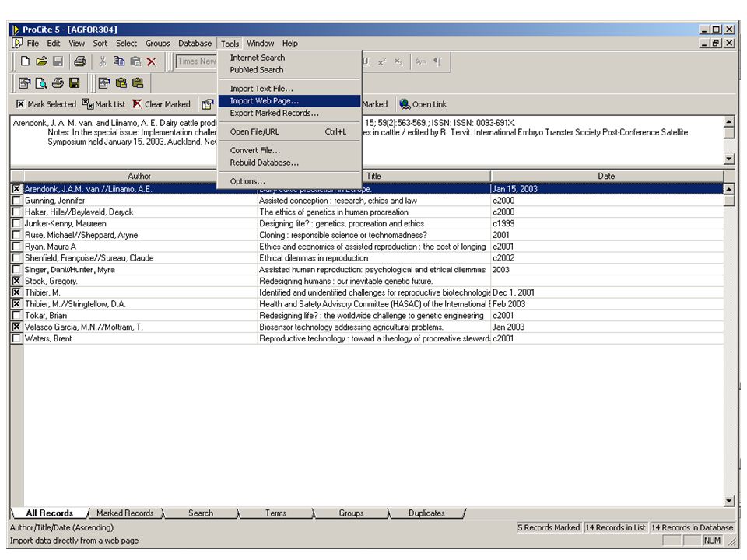Click the superscript x² icon
The width and height of the screenshot is (747, 560).
[381, 62]
